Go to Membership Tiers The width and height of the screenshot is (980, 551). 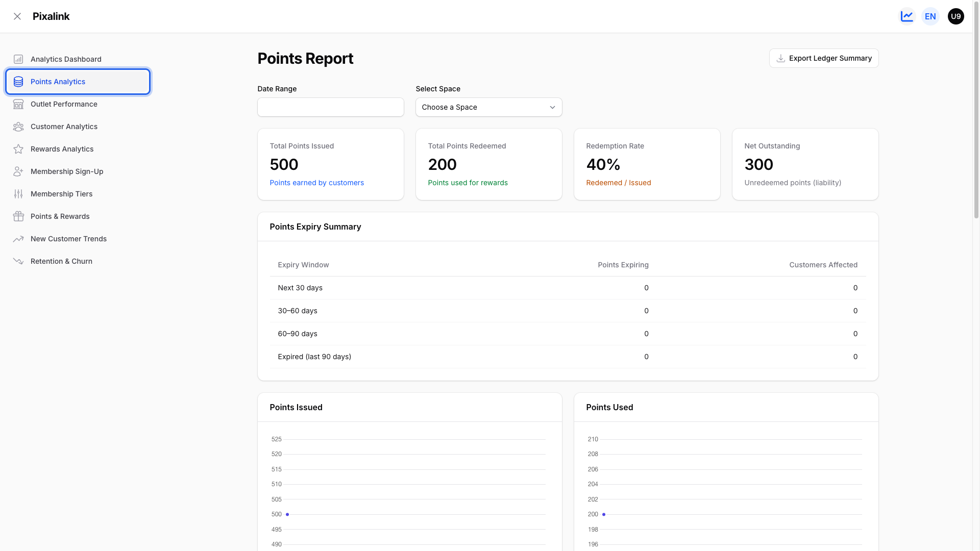pyautogui.click(x=78, y=194)
